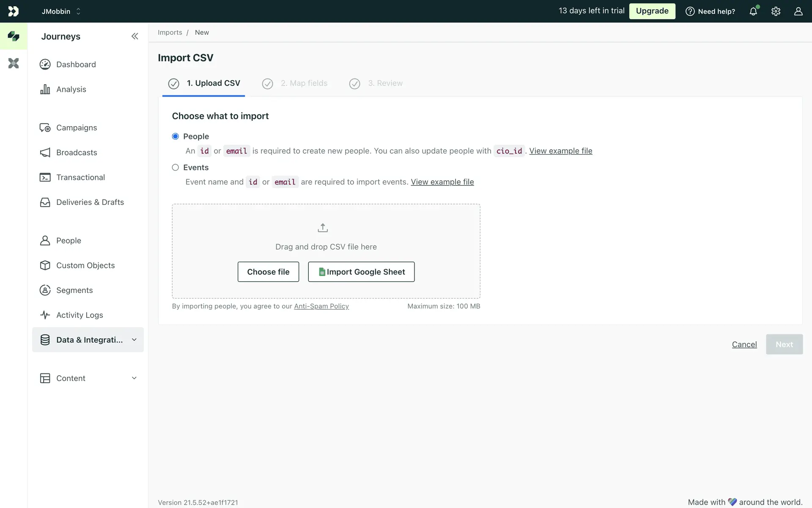This screenshot has width=812, height=508.
Task: Select the People radio button
Action: [x=176, y=136]
